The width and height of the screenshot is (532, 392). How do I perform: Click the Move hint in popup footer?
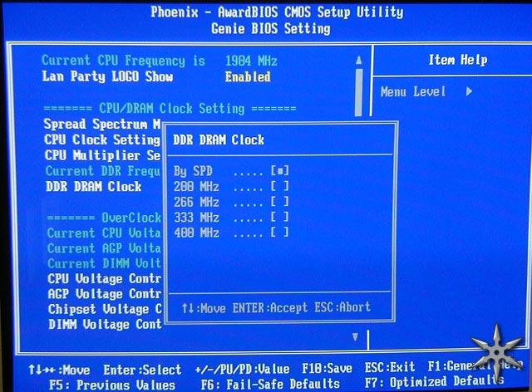click(204, 308)
